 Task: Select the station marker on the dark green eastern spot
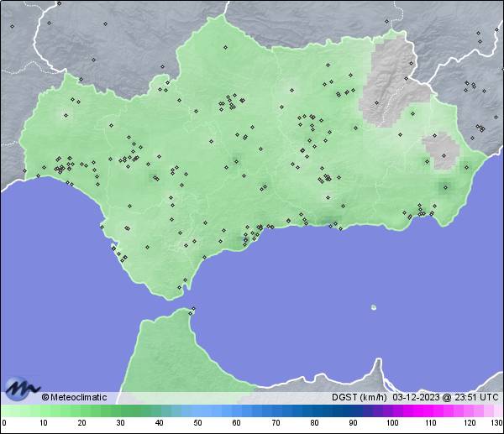point(445,187)
